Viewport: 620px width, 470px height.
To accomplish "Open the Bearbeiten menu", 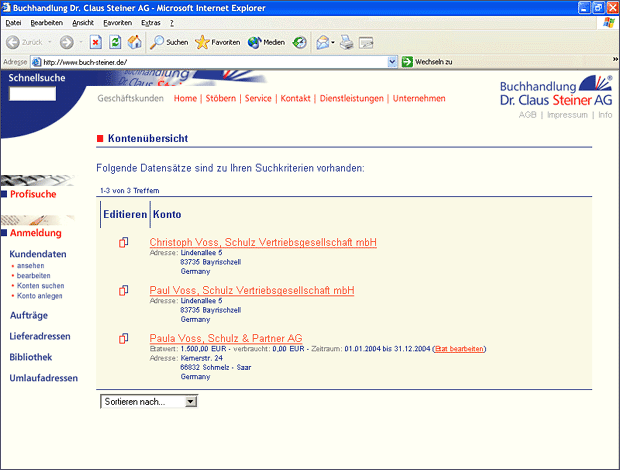I will (x=47, y=23).
